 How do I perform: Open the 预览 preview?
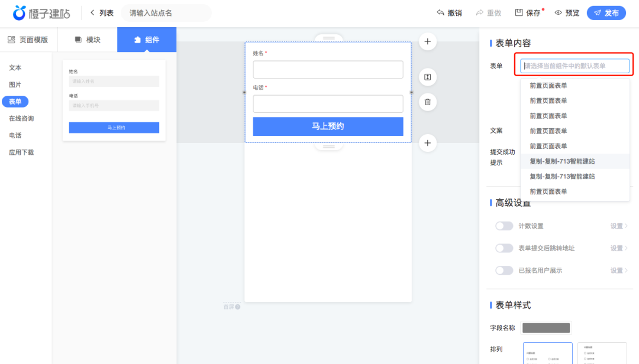(567, 13)
